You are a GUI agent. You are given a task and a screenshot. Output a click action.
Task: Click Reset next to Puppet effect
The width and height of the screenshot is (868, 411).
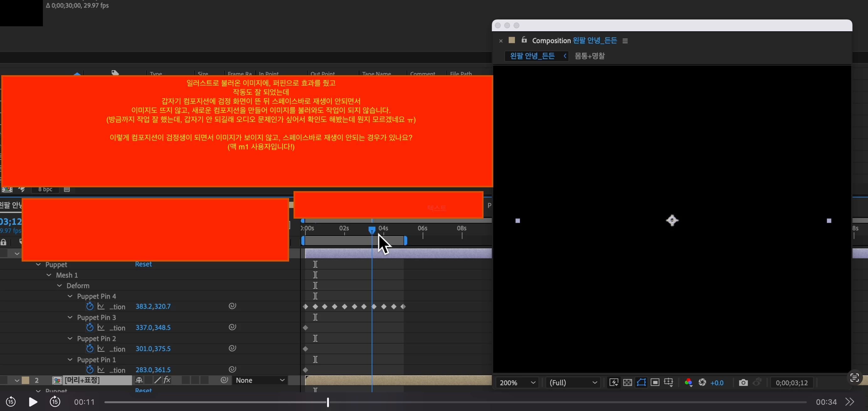point(143,264)
